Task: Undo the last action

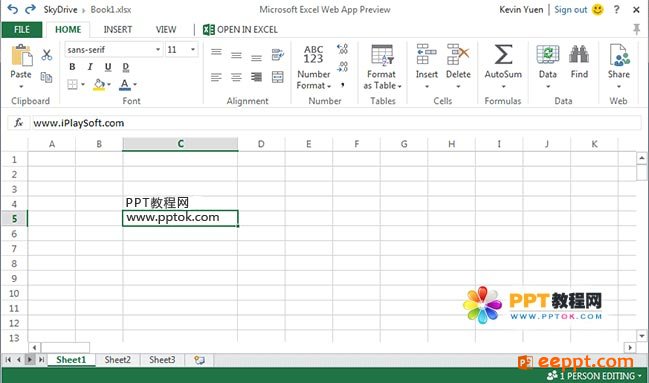Action: [13, 9]
